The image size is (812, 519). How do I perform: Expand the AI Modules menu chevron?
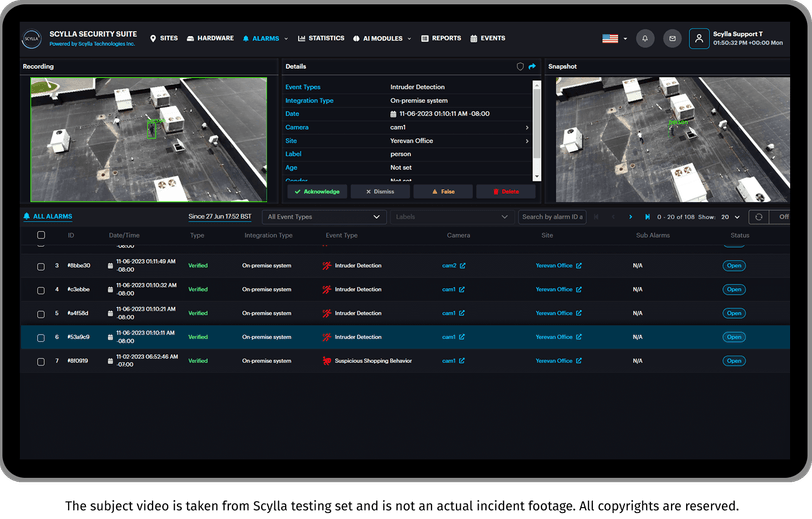409,39
